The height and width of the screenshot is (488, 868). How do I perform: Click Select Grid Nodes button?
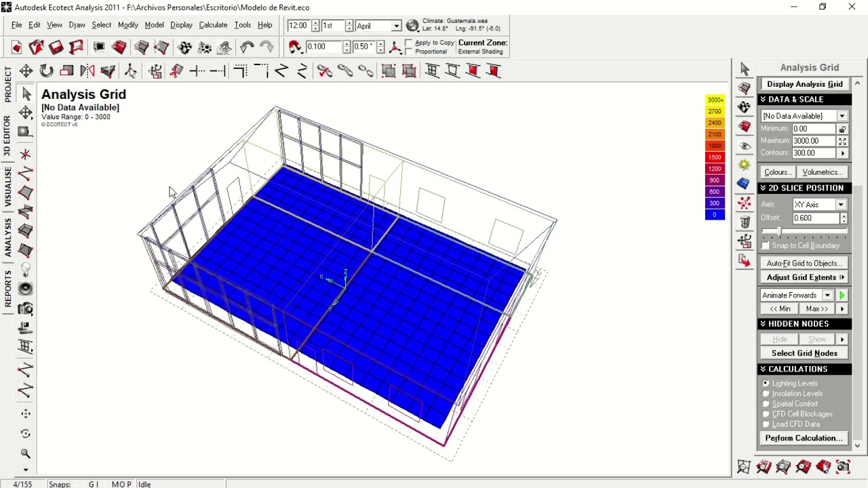point(804,353)
